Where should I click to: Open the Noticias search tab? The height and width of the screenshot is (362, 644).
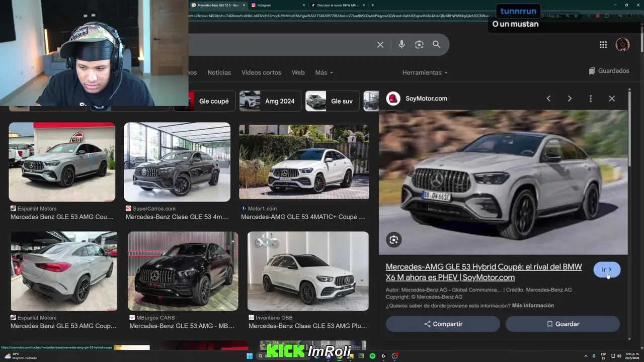tap(219, 72)
